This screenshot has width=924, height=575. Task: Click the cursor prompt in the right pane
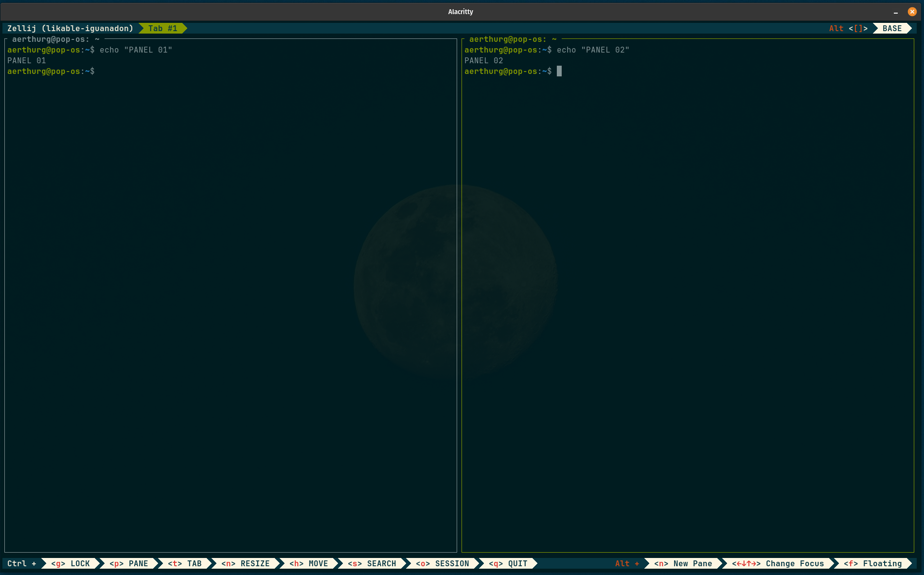click(513, 72)
